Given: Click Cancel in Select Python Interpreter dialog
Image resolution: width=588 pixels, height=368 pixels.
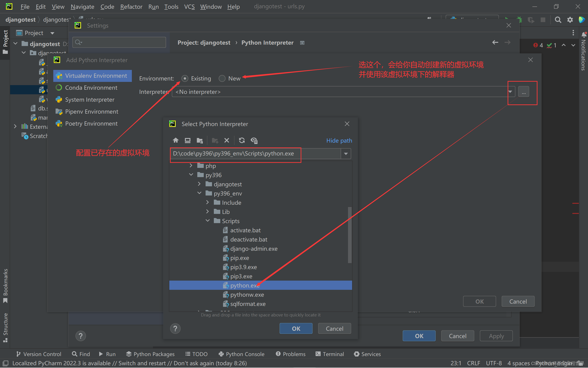Looking at the screenshot, I should tap(335, 329).
